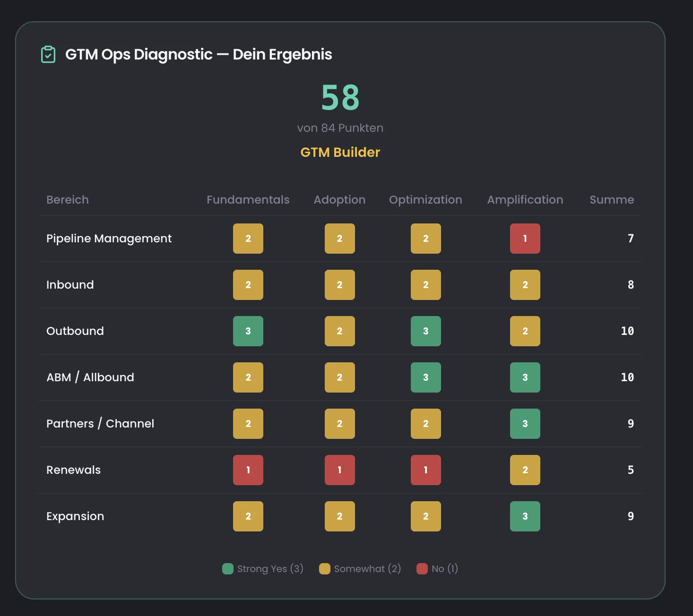This screenshot has height=616, width=693.
Task: Click the Inbound sum 8
Action: click(x=631, y=285)
